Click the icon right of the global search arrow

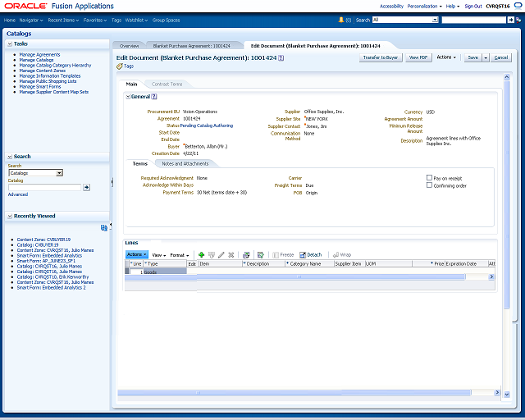coord(518,20)
